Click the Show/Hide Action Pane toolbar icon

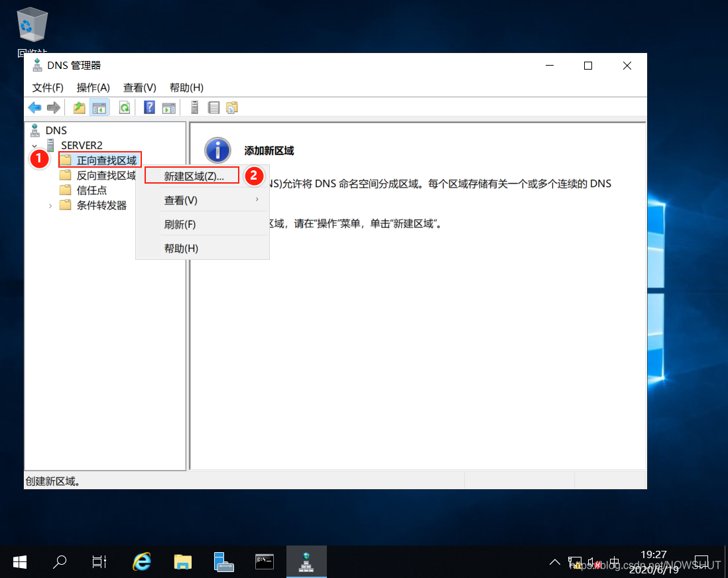[168, 107]
